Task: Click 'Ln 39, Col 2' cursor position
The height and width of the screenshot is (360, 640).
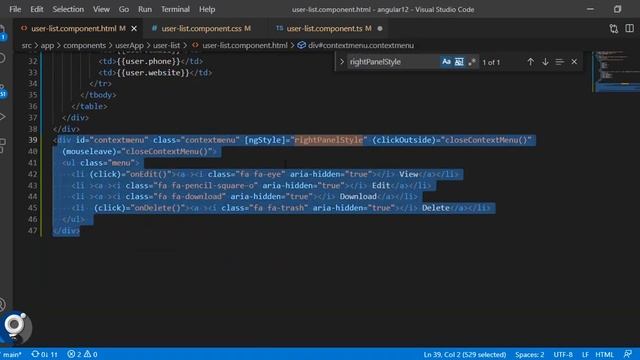Action: point(464,354)
